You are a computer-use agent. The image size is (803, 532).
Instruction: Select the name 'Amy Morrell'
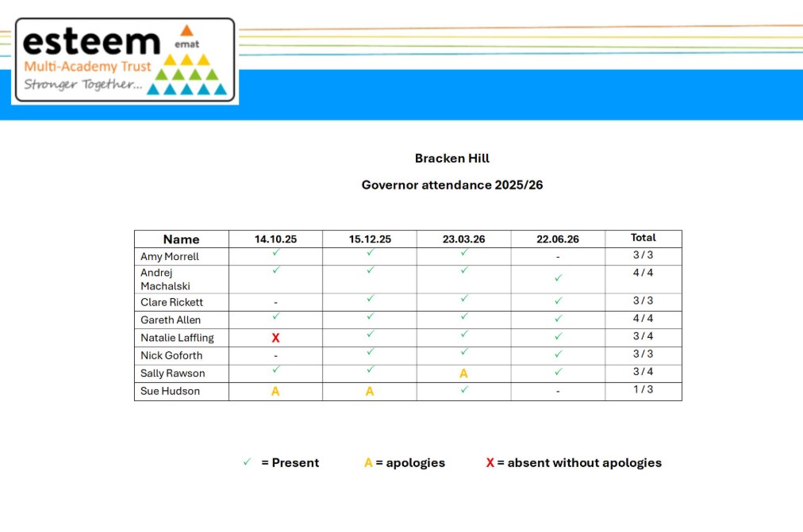170,257
